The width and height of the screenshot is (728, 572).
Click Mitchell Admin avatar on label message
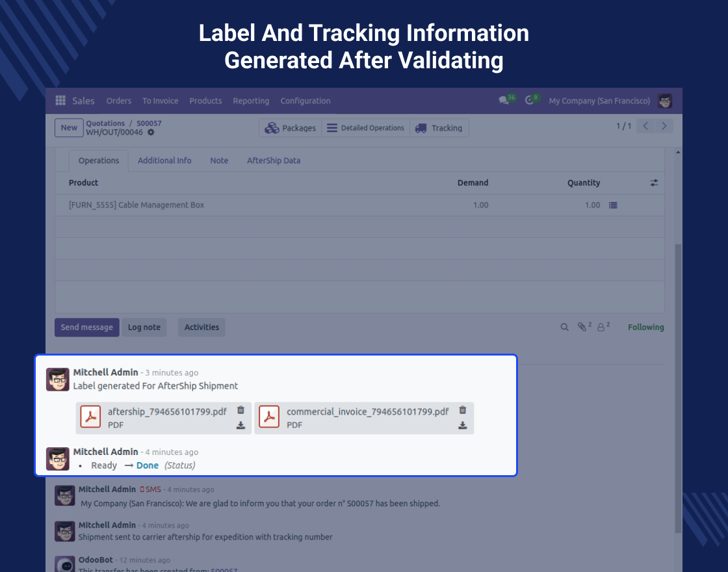(58, 380)
